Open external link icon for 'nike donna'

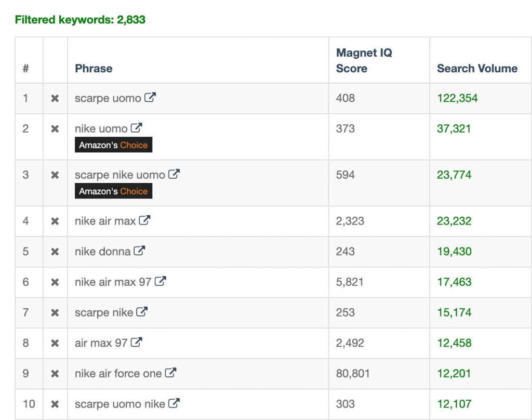click(139, 251)
